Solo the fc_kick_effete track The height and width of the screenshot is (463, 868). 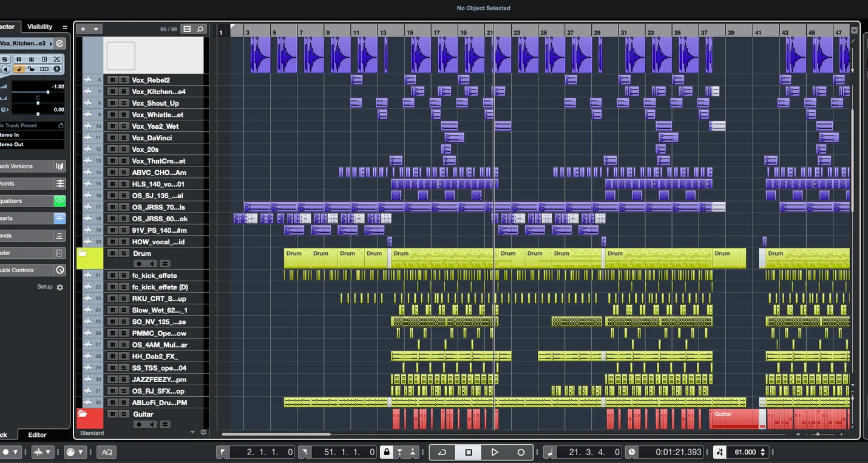[123, 275]
